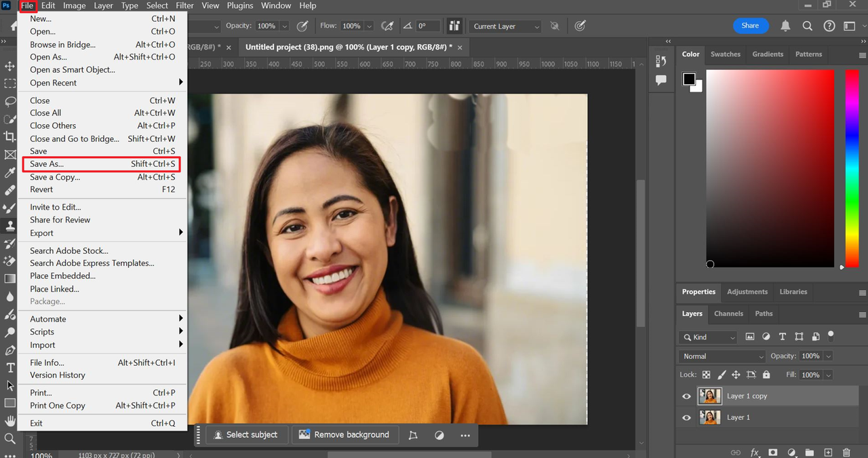Select the Zoom tool

[9, 438]
